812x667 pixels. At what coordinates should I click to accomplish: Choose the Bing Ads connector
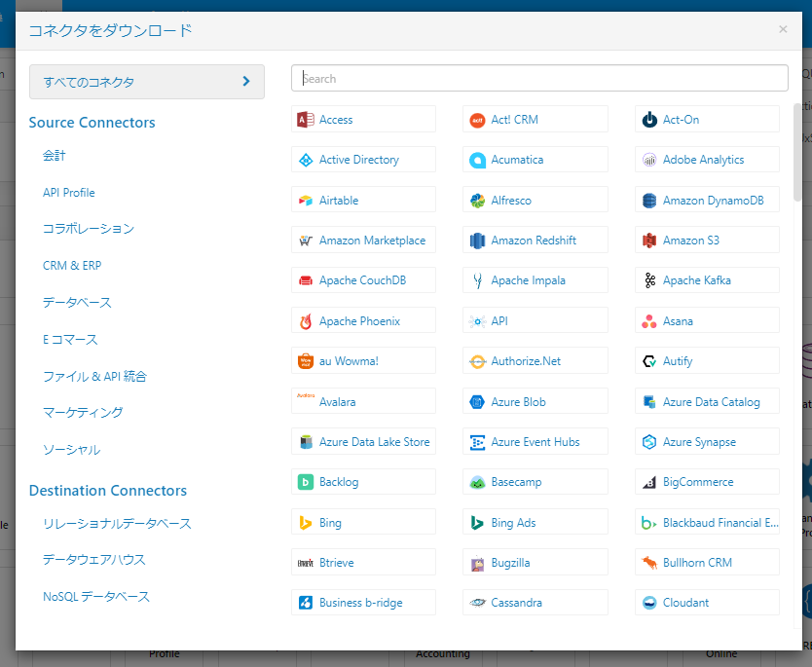pos(535,523)
